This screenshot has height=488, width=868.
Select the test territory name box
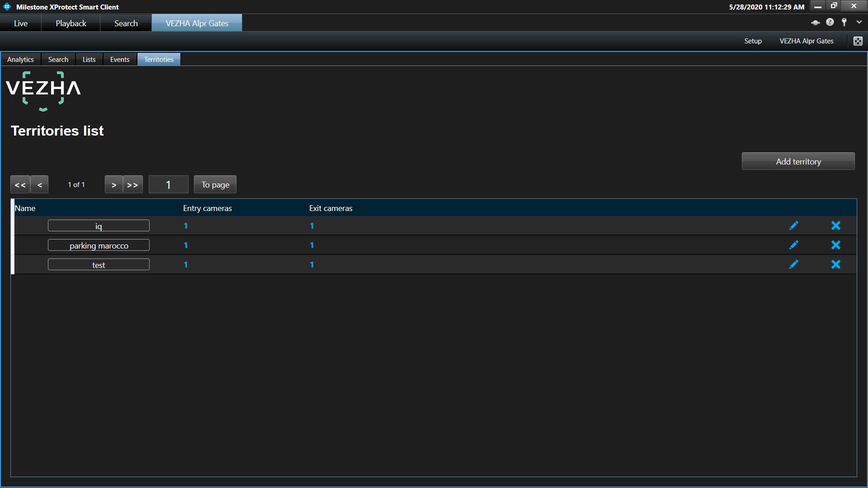[x=99, y=264]
